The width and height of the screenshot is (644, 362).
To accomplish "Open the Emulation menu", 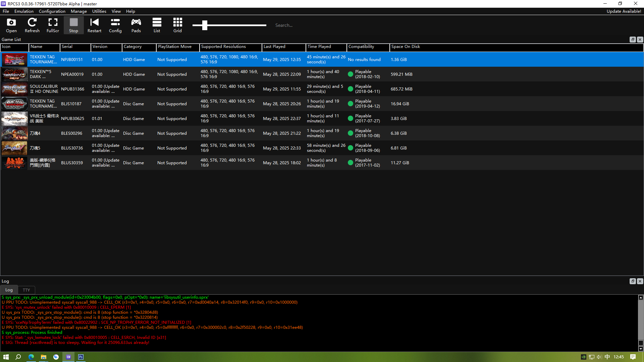I will [24, 11].
